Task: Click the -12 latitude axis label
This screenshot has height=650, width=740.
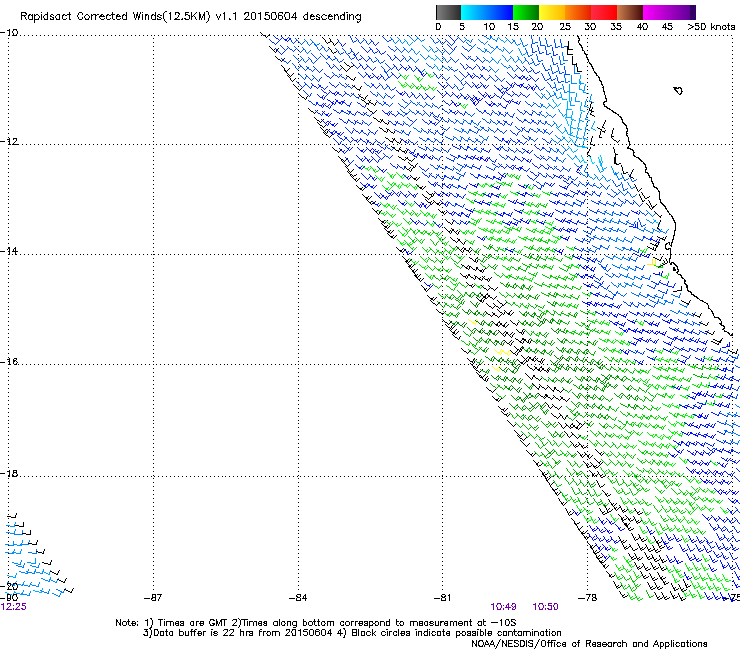Action: point(9,142)
